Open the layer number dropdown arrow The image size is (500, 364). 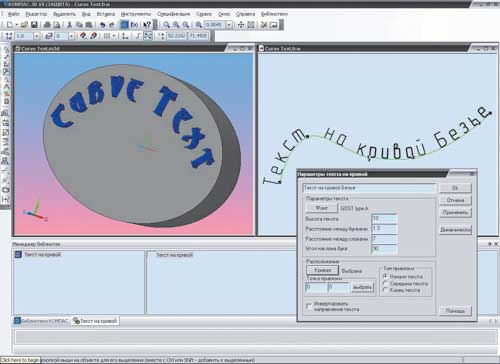coord(71,35)
